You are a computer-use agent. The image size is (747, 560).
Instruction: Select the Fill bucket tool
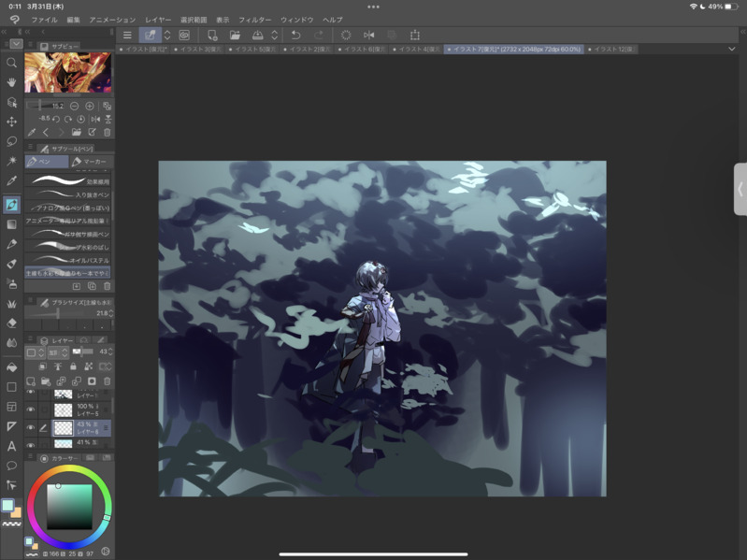pyautogui.click(x=11, y=367)
